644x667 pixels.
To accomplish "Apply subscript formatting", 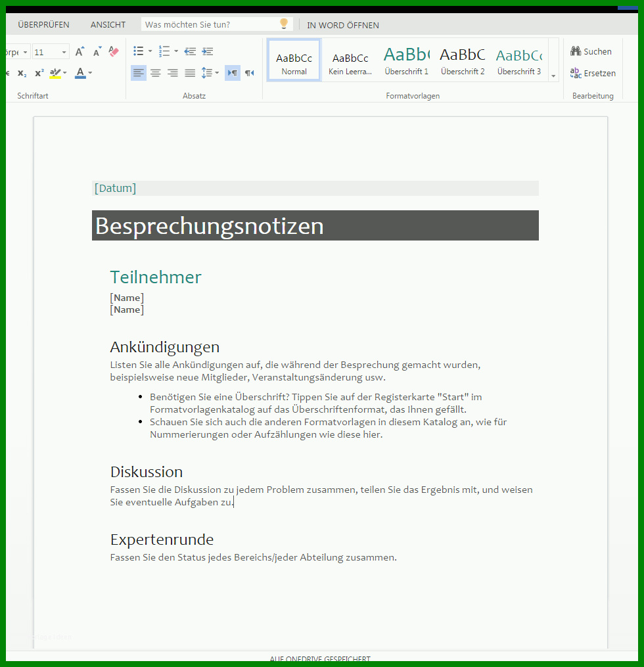I will click(22, 73).
